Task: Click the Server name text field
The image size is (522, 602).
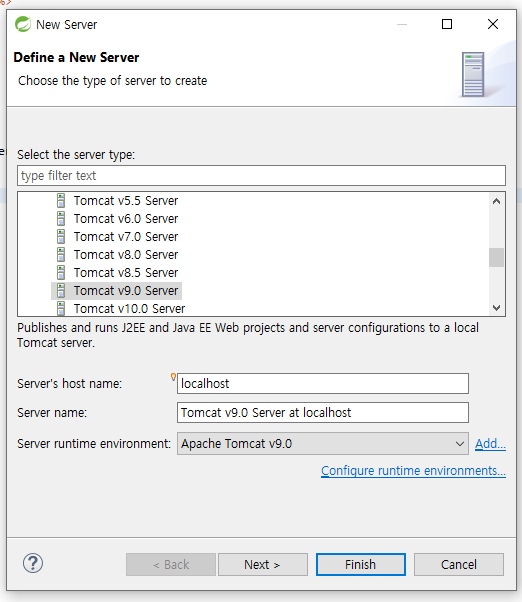Action: 322,412
